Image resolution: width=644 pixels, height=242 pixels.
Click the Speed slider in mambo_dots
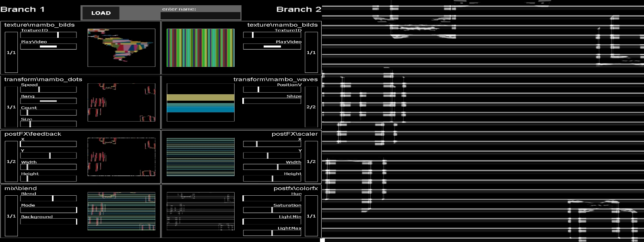click(48, 89)
